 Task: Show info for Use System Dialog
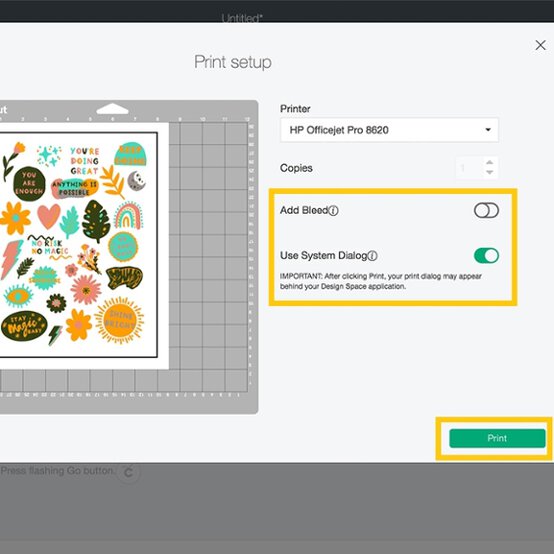pyautogui.click(x=372, y=256)
